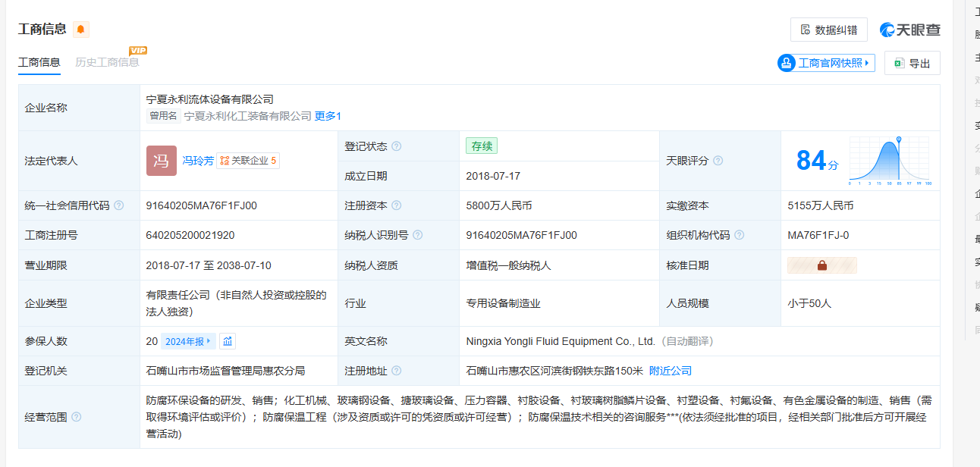Click the 天眼评分 score distribution chart
The width and height of the screenshot is (980, 467).
click(889, 161)
